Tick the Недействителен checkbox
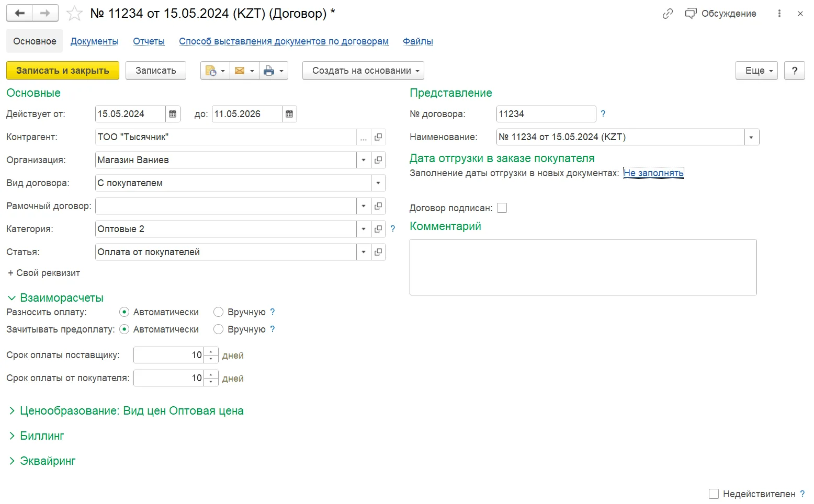This screenshot has width=814, height=504. tap(714, 494)
